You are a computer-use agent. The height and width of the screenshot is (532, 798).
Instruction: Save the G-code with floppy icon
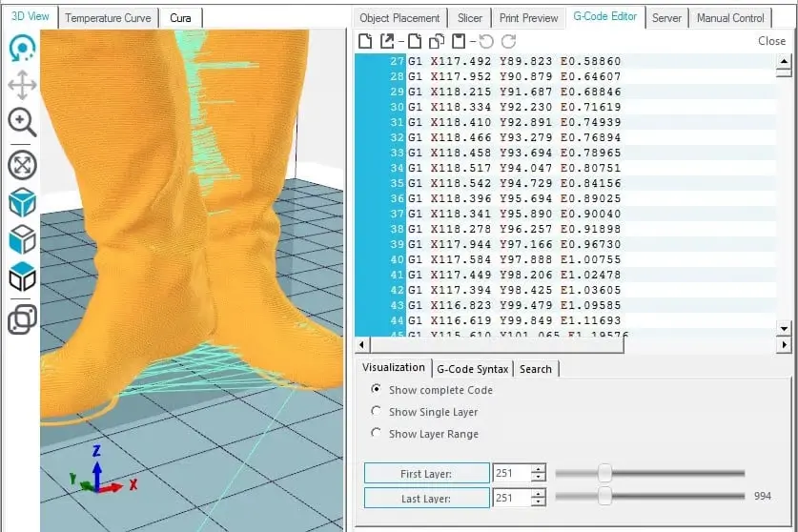click(458, 41)
